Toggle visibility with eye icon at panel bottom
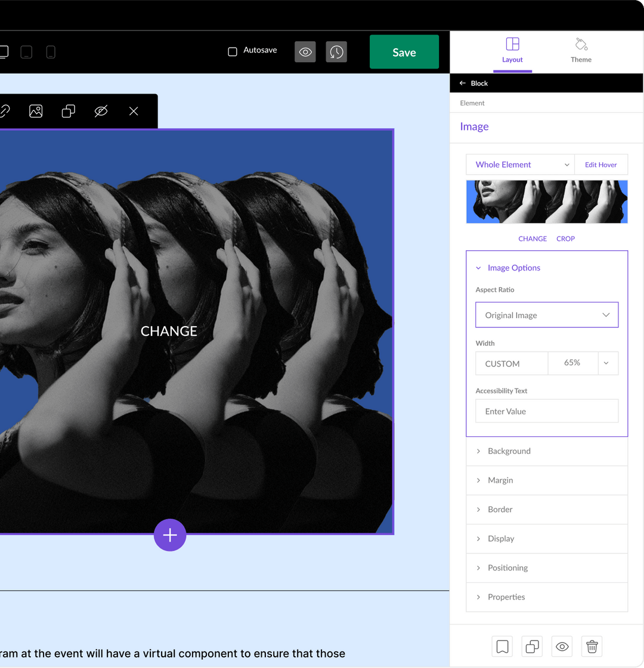The width and height of the screenshot is (644, 668). 562,646
